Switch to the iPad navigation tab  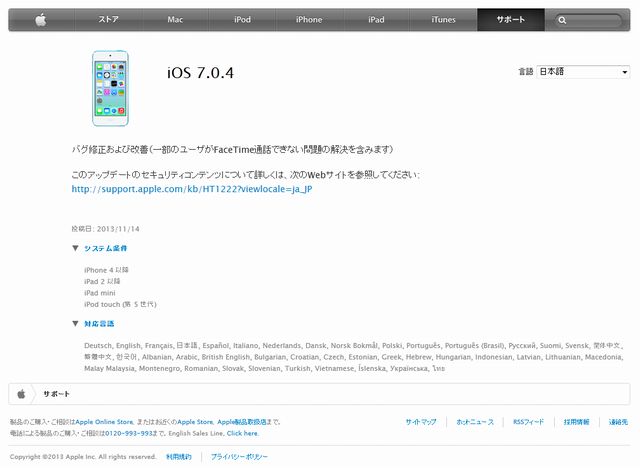click(376, 20)
